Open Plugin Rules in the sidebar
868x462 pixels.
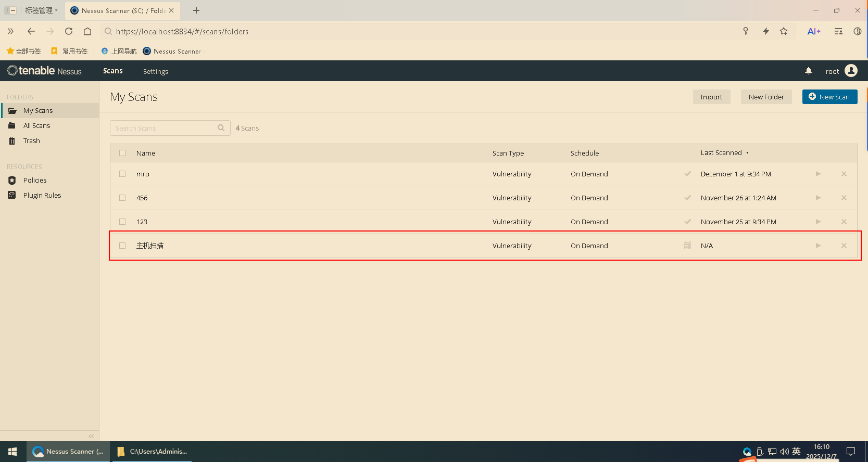coord(42,195)
